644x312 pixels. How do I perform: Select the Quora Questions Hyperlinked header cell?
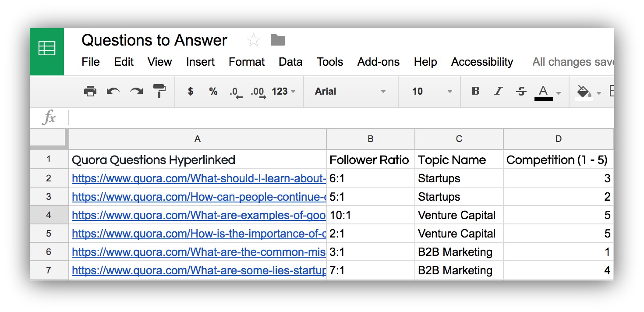point(198,160)
